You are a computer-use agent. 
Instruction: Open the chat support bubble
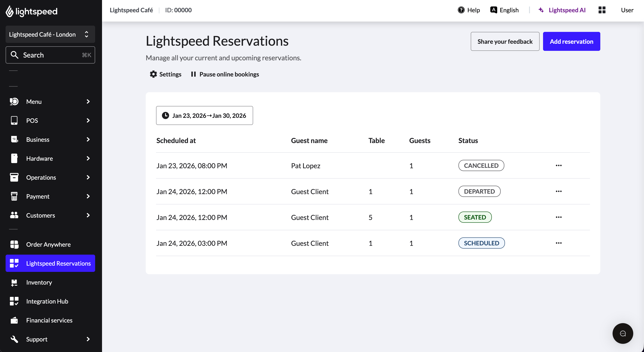(623, 333)
